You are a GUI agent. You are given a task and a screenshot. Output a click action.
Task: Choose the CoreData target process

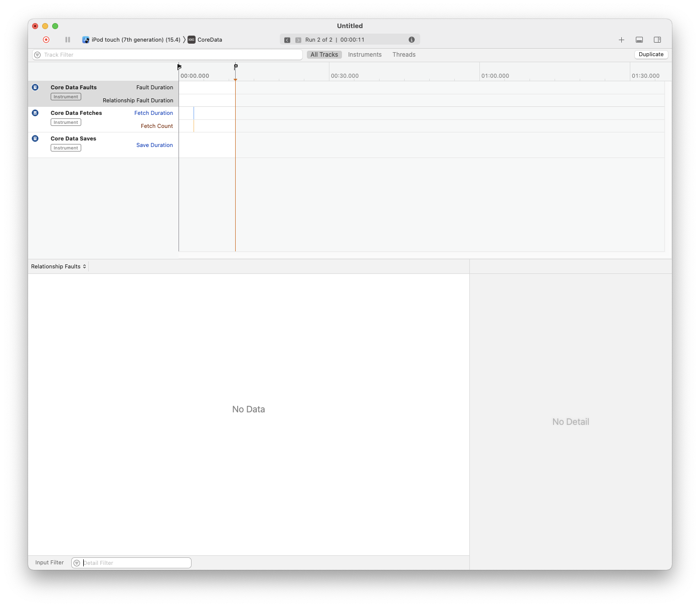(x=205, y=40)
